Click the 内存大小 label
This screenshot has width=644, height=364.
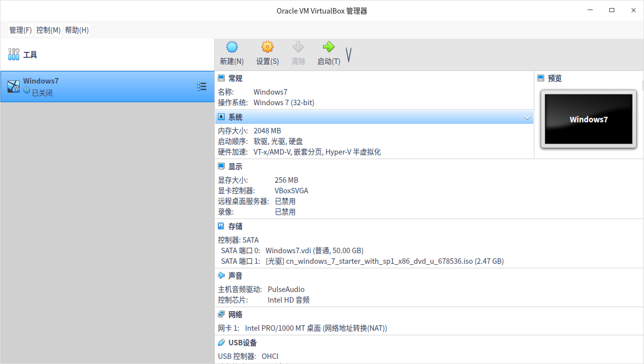pyautogui.click(x=233, y=131)
